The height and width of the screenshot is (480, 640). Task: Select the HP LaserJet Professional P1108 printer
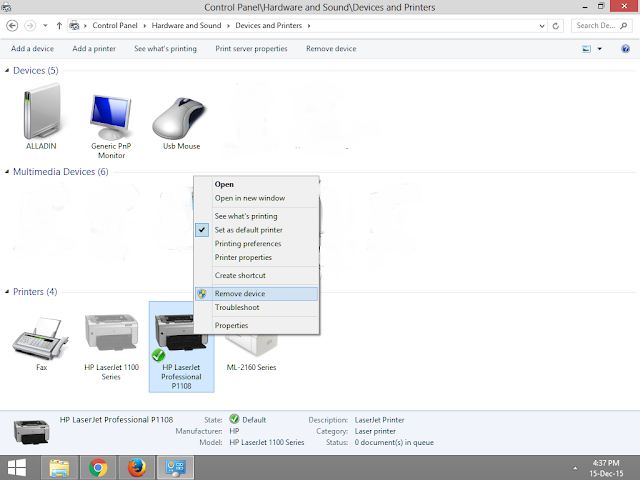pos(181,347)
